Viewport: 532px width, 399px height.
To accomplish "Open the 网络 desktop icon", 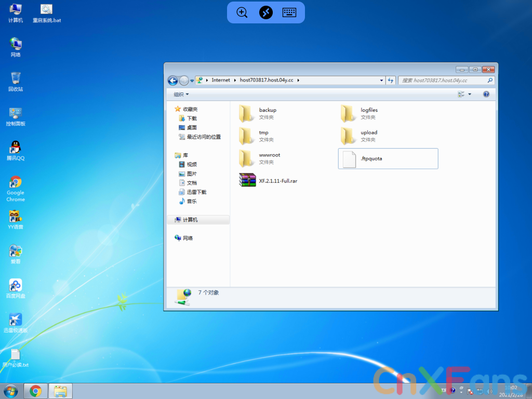I will coord(15,47).
